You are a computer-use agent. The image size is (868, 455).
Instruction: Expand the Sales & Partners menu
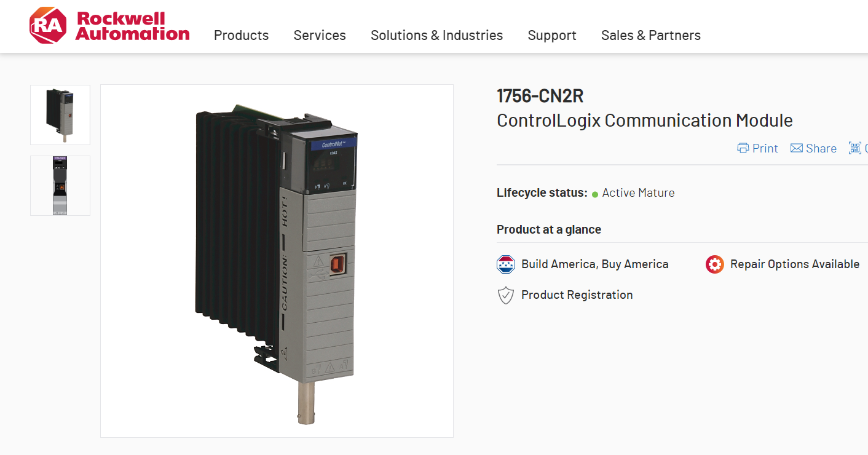coord(651,35)
